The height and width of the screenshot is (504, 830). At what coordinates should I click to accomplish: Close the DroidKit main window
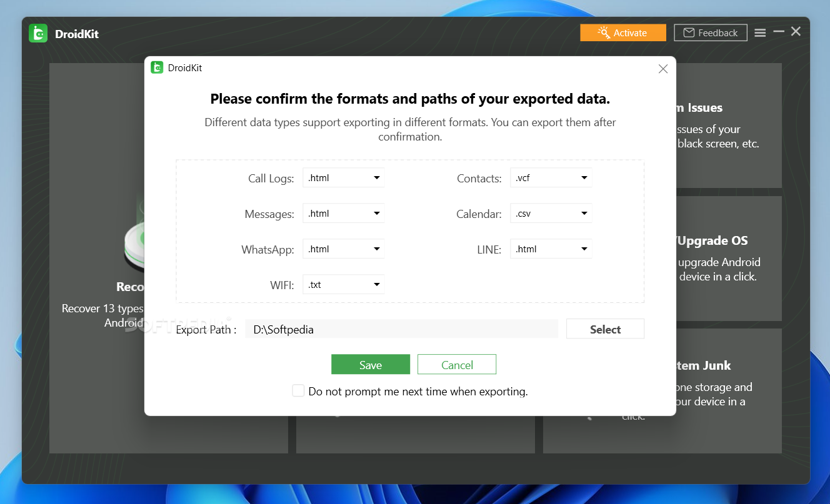[x=796, y=31]
